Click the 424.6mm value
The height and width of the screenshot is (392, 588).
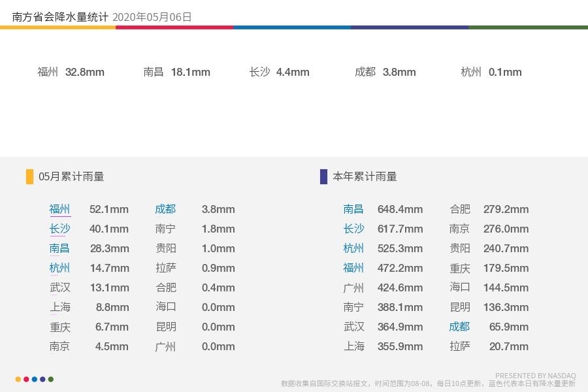click(400, 287)
